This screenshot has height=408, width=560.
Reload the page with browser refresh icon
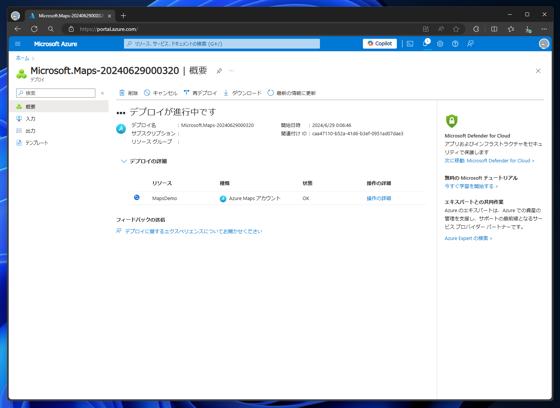[34, 29]
